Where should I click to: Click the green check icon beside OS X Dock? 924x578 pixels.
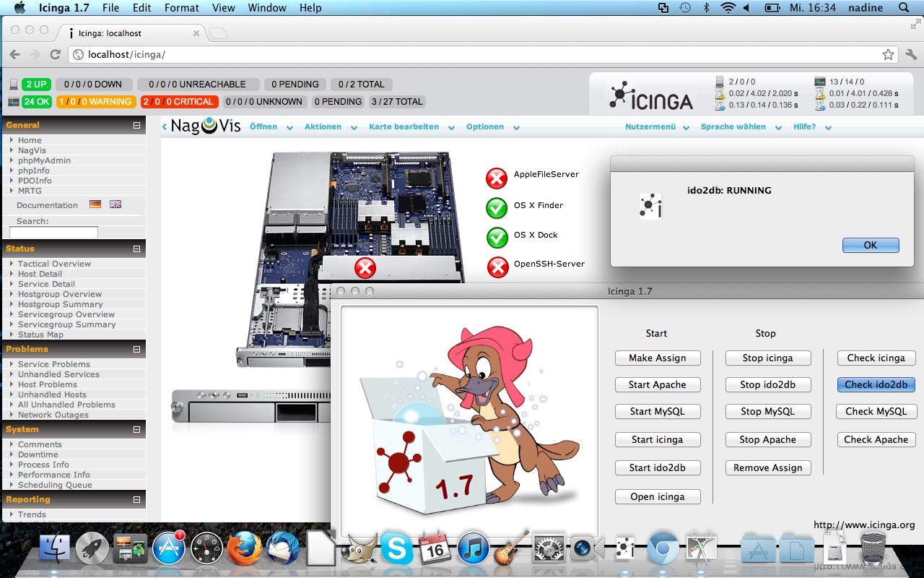click(x=497, y=237)
